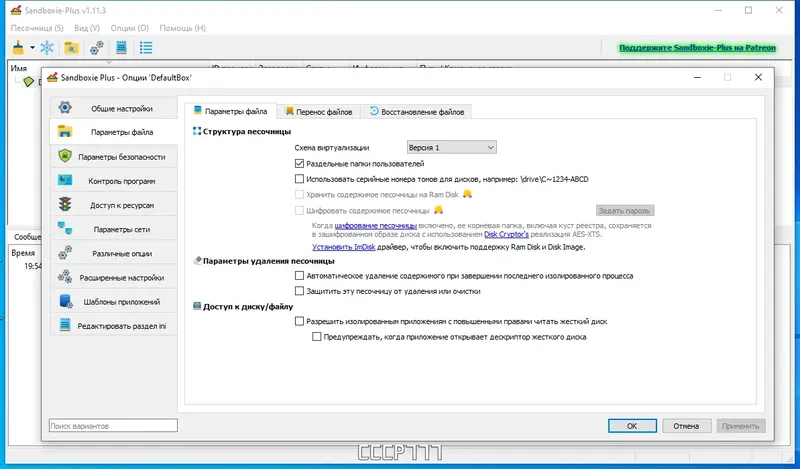Viewport: 800px width, 469px height.
Task: Click the ini notepad icon in main toolbar
Action: coord(121,47)
